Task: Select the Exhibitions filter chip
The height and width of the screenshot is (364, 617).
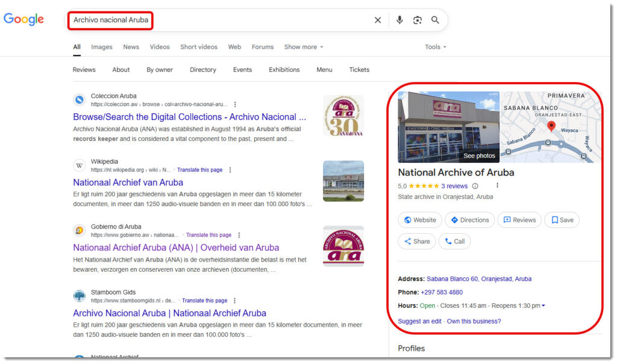Action: 284,70
